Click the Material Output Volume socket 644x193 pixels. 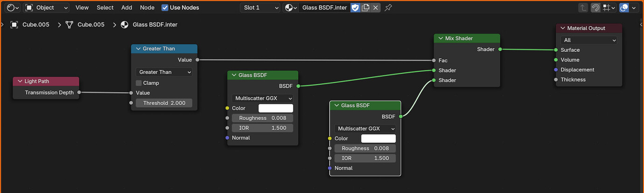pos(556,60)
